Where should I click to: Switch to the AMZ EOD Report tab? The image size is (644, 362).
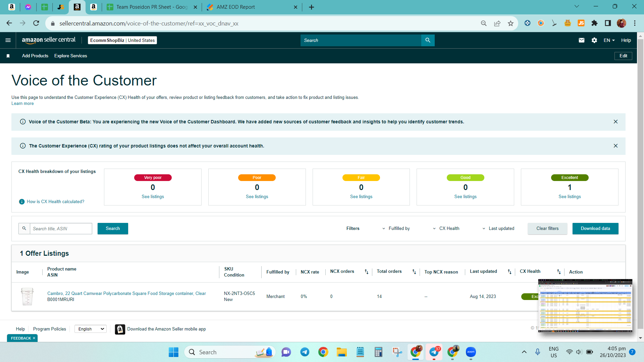pos(252,7)
